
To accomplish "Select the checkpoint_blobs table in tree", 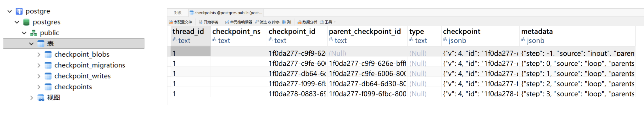I will click(82, 54).
